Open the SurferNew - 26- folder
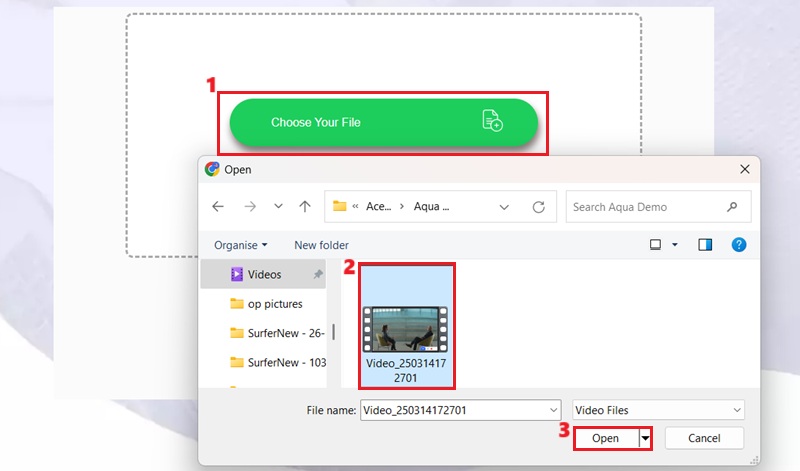The height and width of the screenshot is (471, 800). tap(277, 333)
